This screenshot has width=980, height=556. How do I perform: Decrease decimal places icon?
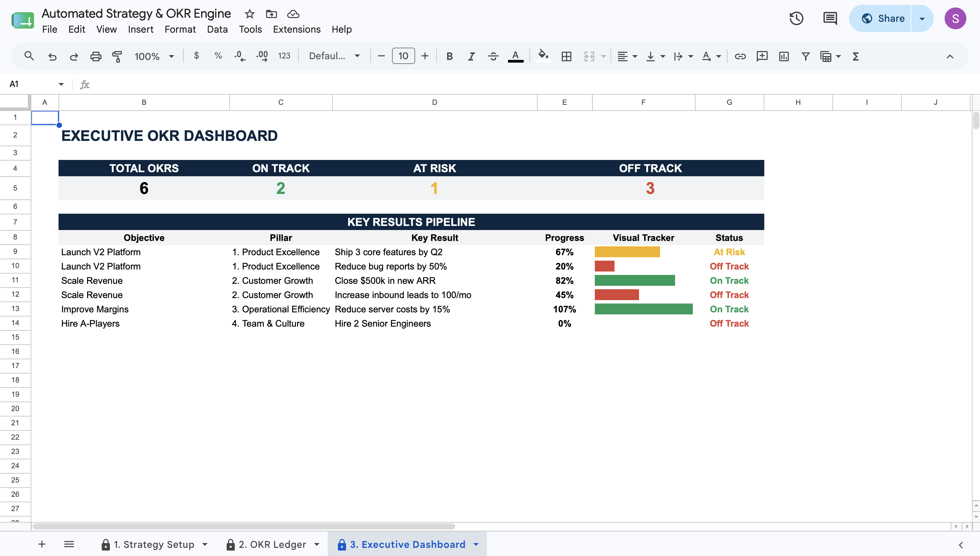(240, 56)
